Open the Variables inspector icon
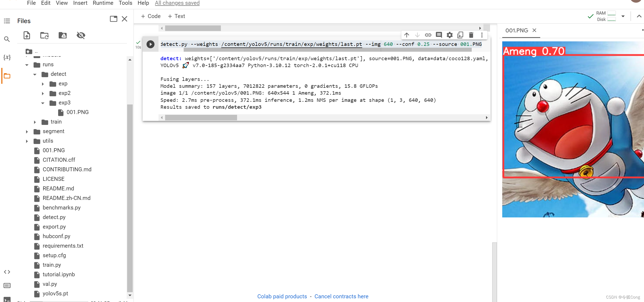The width and height of the screenshot is (644, 302). 7,57
